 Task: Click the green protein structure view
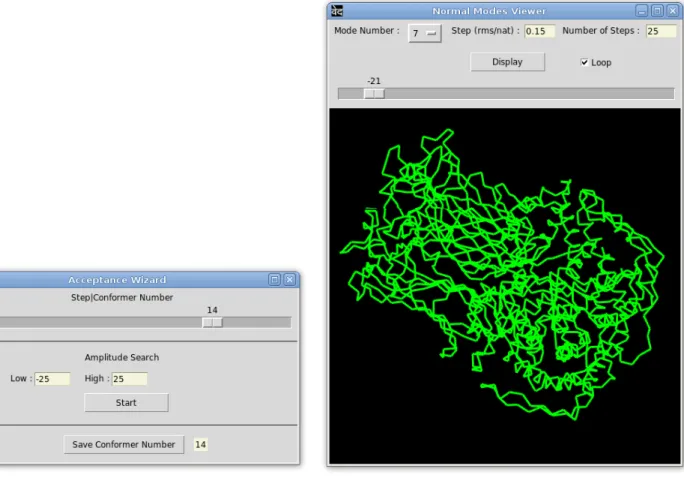click(505, 286)
